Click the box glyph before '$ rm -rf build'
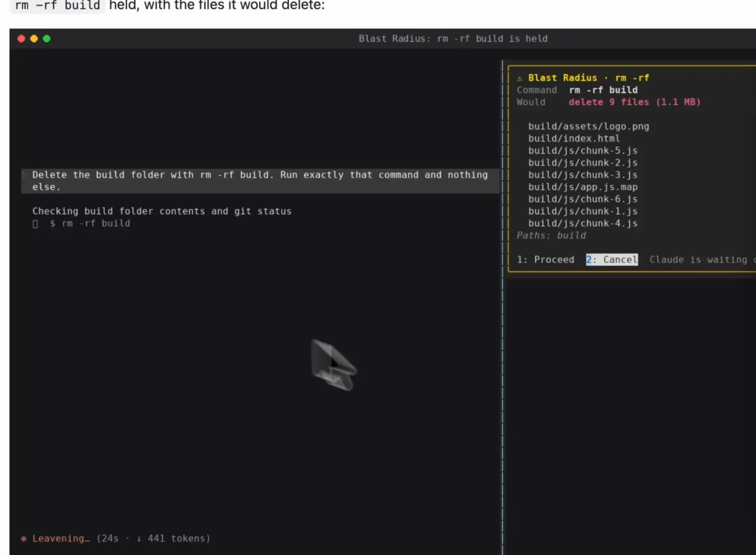Image resolution: width=756 pixels, height=555 pixels. 35,224
